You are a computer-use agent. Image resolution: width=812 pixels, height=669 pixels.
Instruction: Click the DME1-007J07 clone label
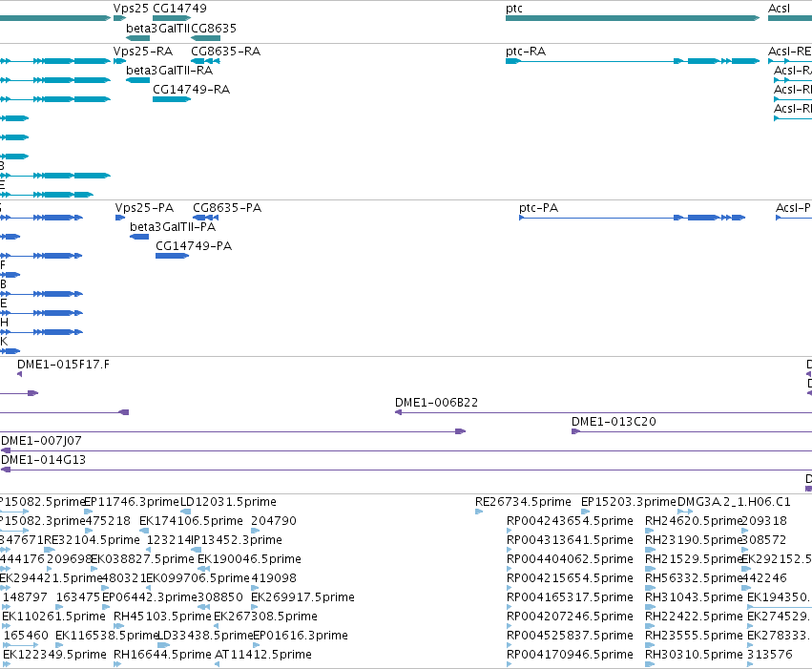(41, 441)
